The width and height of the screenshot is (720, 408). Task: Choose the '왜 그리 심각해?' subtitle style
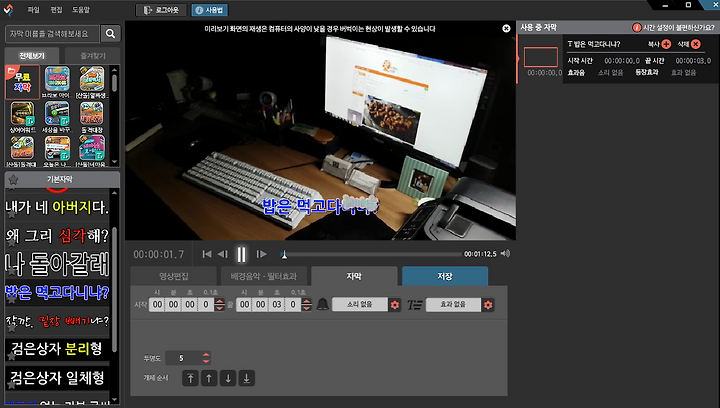point(57,236)
